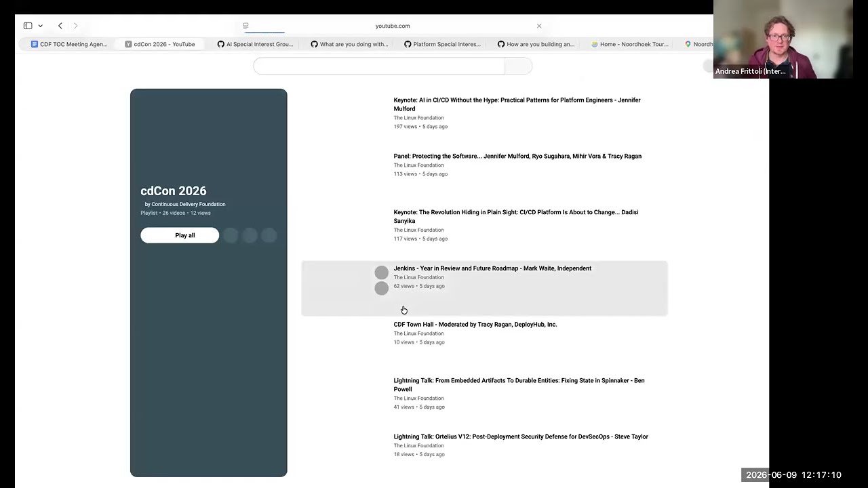Open the tab group dropdown chevron

click(x=41, y=26)
